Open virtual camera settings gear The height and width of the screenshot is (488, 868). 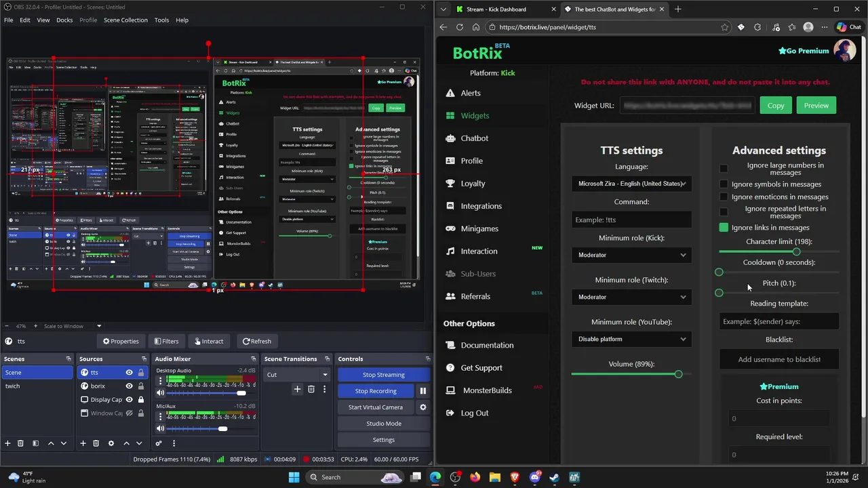click(x=422, y=407)
